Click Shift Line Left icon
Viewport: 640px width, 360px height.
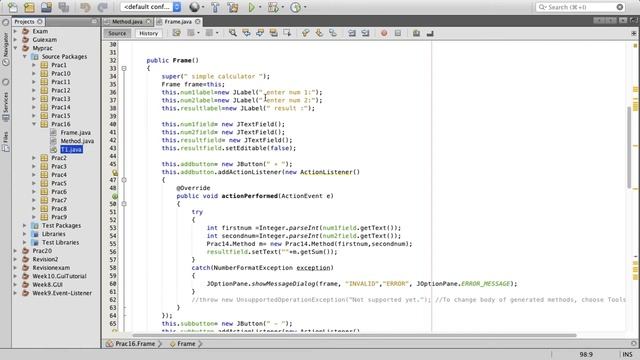click(x=351, y=33)
